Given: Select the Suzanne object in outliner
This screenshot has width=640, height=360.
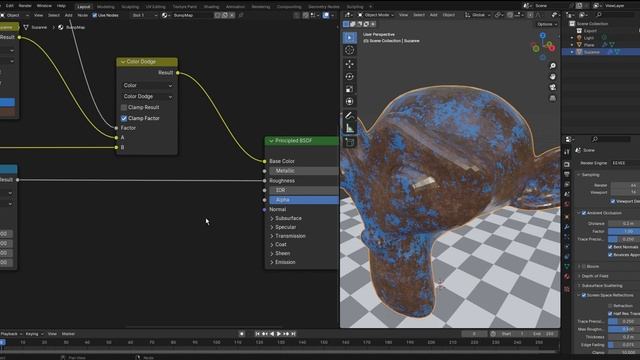Looking at the screenshot, I should 591,52.
